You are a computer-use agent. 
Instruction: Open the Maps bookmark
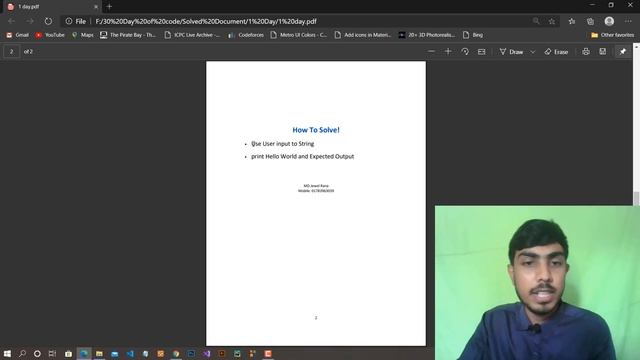coord(82,35)
